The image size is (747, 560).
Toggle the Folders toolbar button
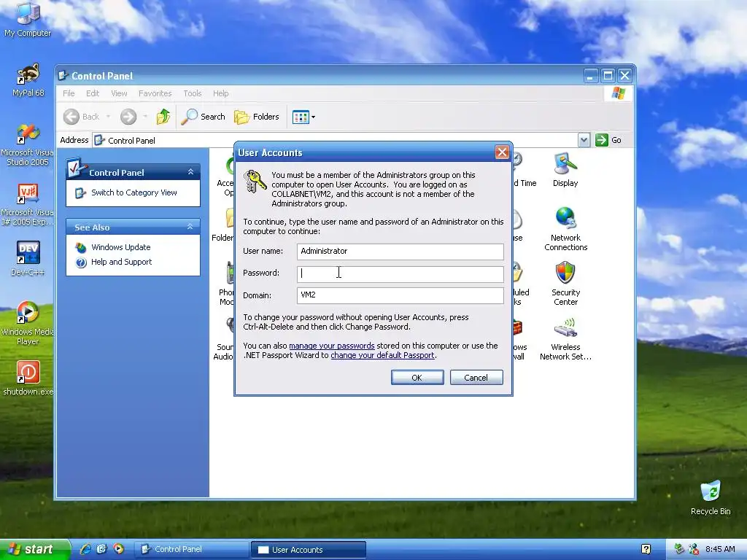click(256, 117)
